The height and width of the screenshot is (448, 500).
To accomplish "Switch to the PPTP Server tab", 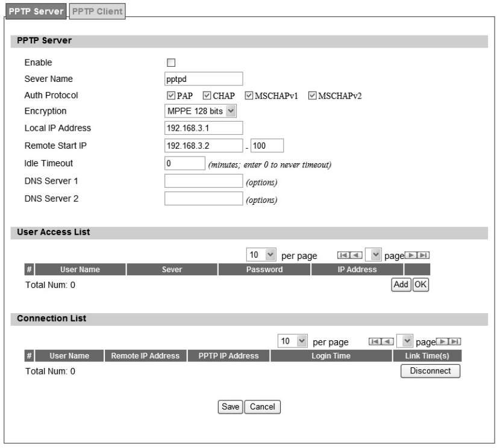I will pos(36,11).
